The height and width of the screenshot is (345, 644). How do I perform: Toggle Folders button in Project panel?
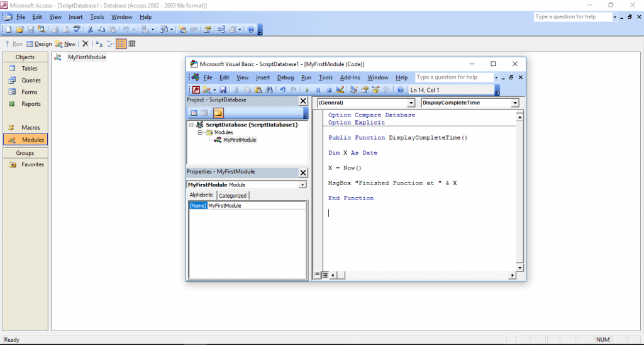(218, 113)
